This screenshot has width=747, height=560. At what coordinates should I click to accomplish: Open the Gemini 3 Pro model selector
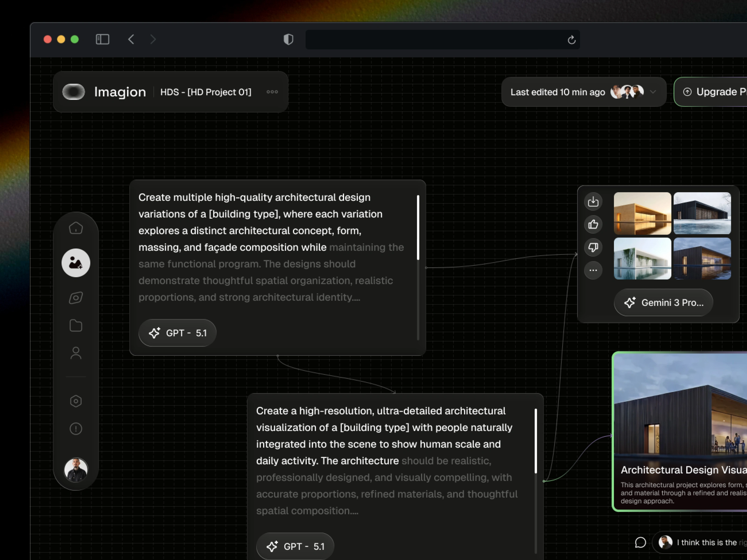pos(663,303)
